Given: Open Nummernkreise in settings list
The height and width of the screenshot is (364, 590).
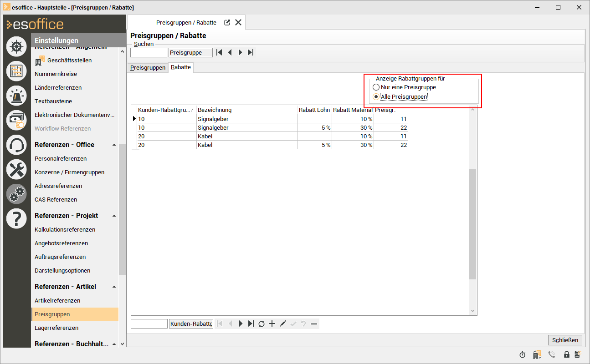Looking at the screenshot, I should click(x=56, y=74).
